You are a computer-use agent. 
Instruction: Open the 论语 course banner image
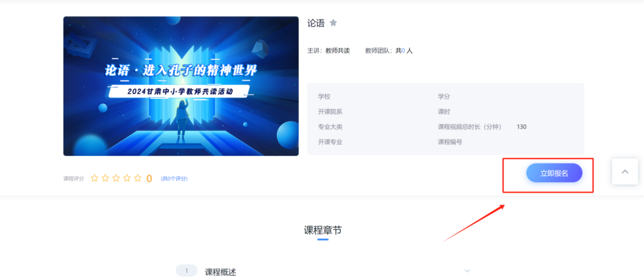click(181, 86)
